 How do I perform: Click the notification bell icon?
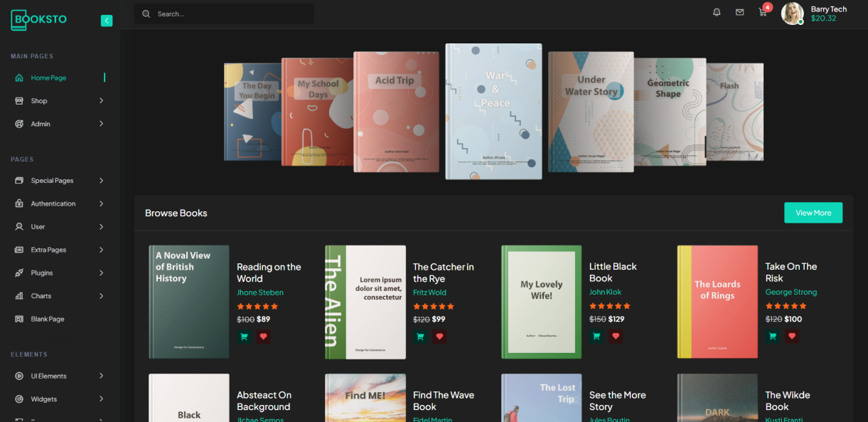(717, 13)
